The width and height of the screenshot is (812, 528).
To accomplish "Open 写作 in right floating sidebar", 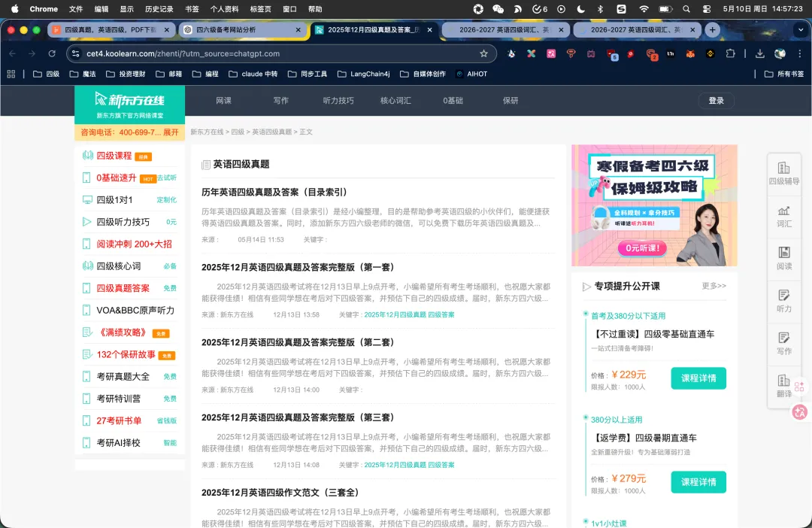I will tap(784, 344).
